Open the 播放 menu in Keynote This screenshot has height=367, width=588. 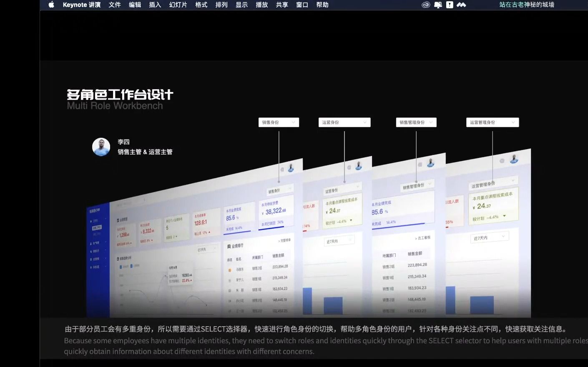pos(261,5)
